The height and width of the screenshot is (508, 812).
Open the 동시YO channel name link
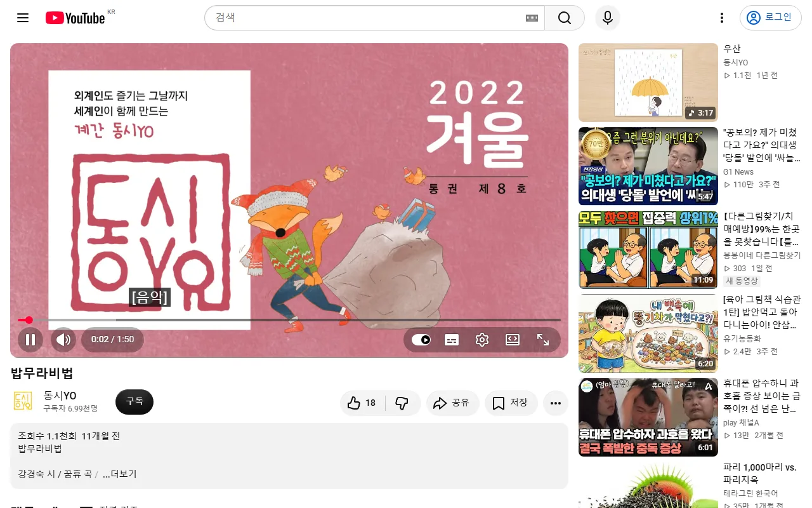[60, 396]
